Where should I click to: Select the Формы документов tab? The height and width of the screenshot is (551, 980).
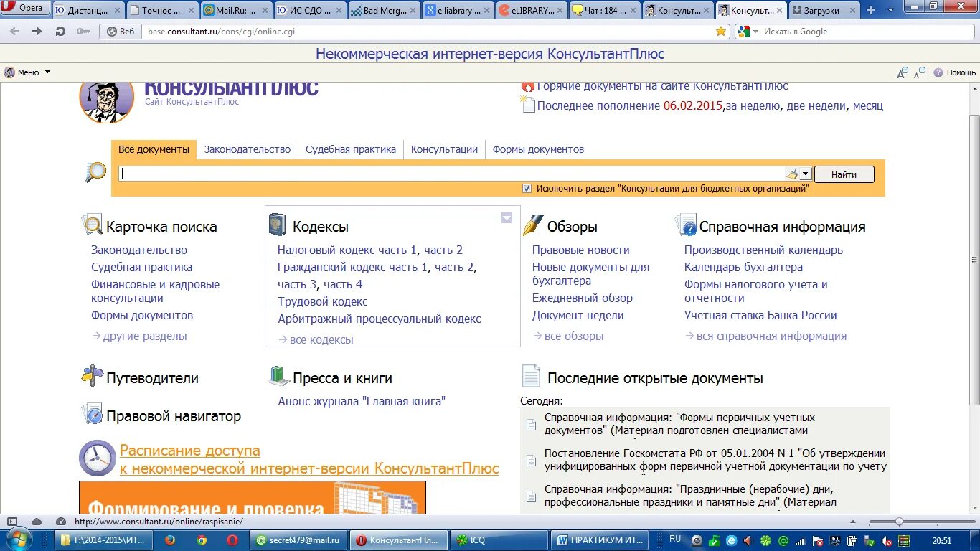coord(538,149)
